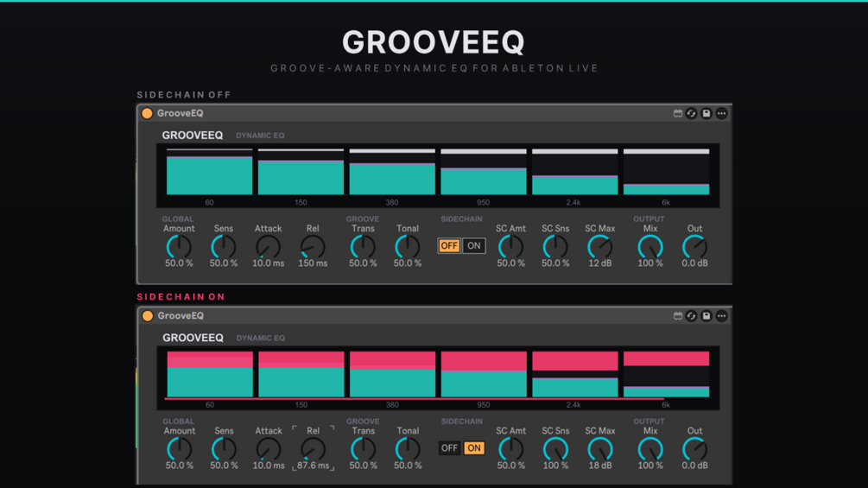Viewport: 868px width, 488px height.
Task: Click 380 Hz band bar in top device
Action: (392, 172)
